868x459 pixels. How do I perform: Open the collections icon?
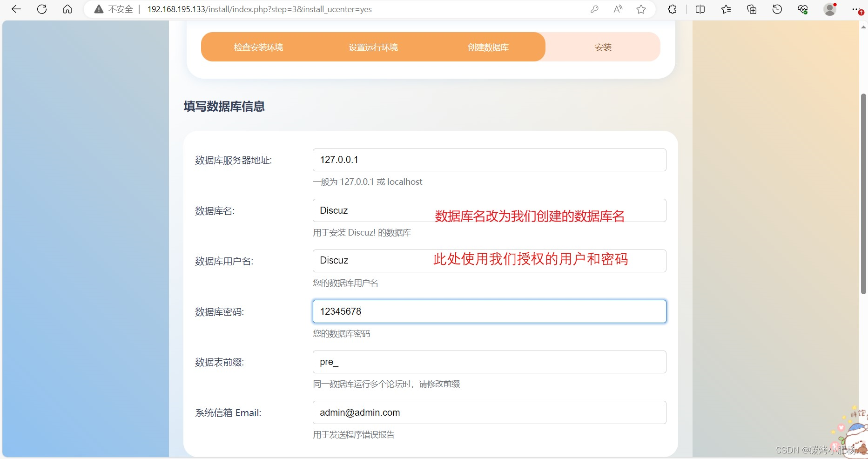752,9
